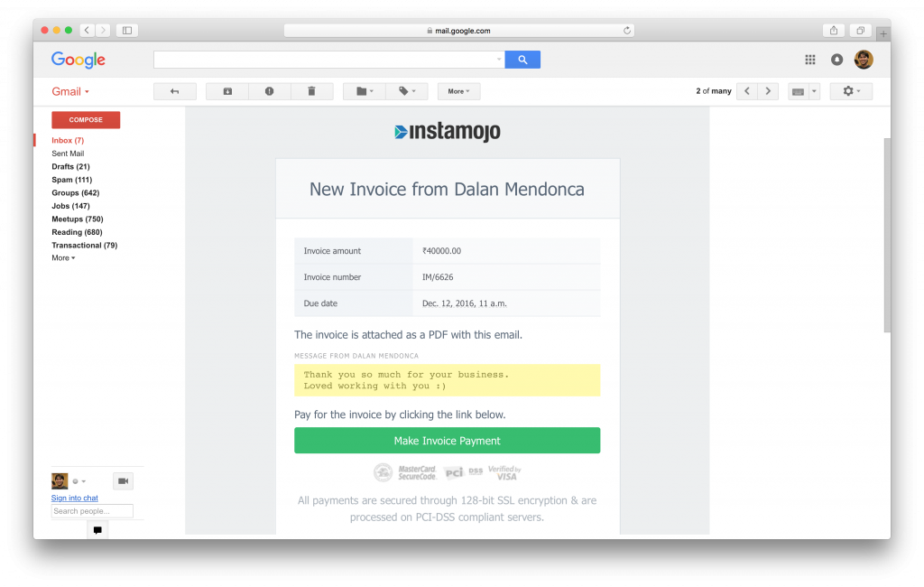Start video call with camera icon

(123, 481)
